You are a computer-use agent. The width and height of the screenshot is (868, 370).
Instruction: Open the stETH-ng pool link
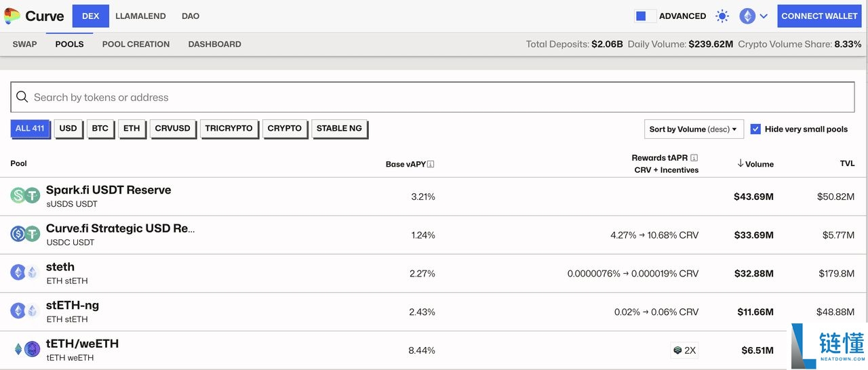coord(73,306)
